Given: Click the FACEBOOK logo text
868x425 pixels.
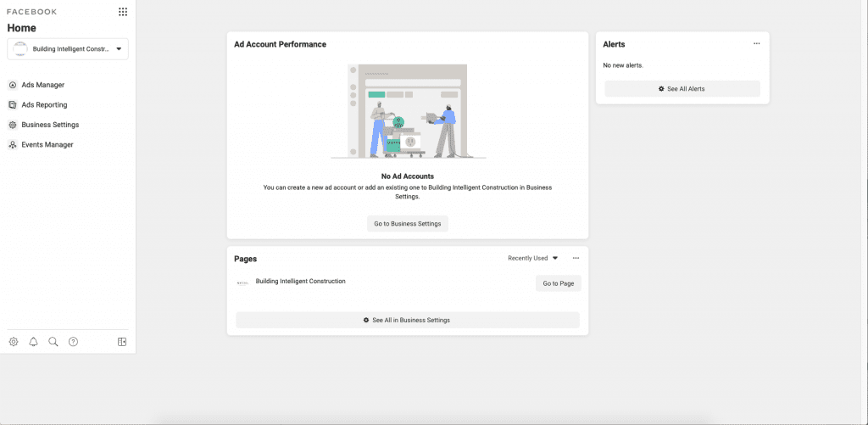Looking at the screenshot, I should tap(31, 12).
